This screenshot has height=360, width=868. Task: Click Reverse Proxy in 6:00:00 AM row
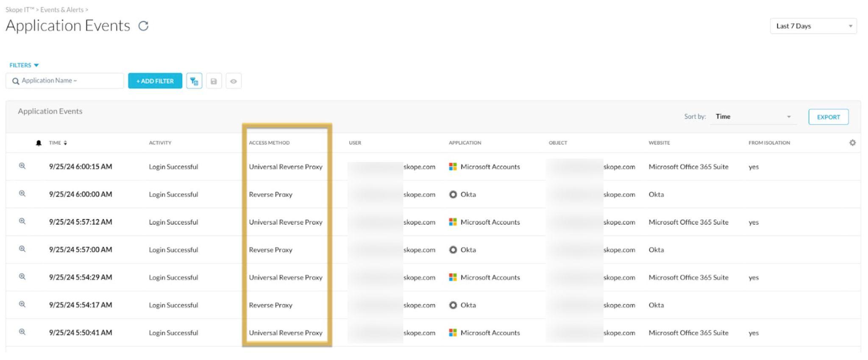click(x=270, y=194)
